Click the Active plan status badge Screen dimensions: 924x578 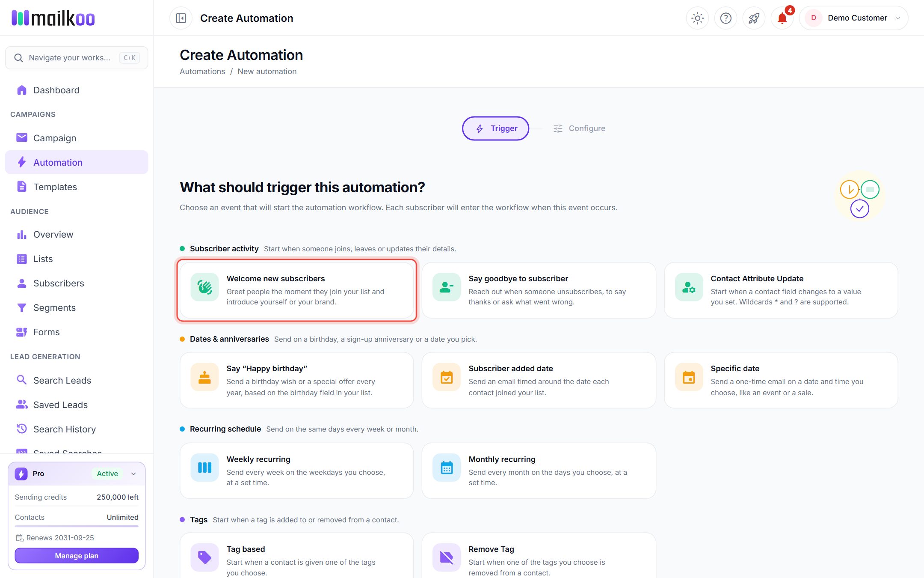[107, 474]
